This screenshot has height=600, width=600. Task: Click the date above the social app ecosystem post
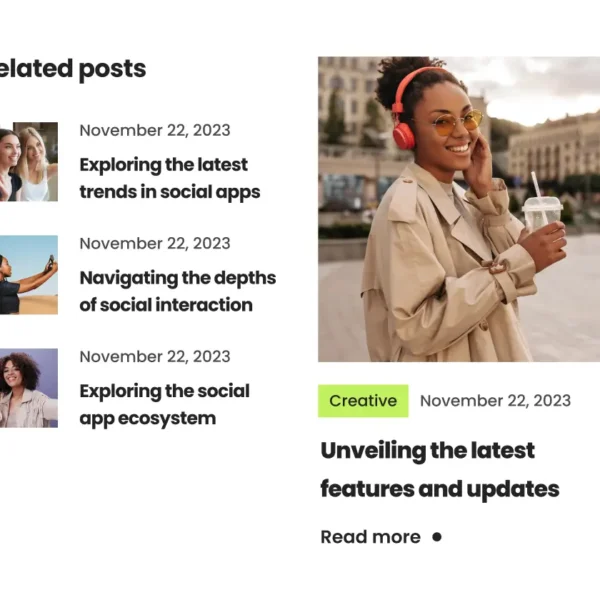click(x=155, y=357)
